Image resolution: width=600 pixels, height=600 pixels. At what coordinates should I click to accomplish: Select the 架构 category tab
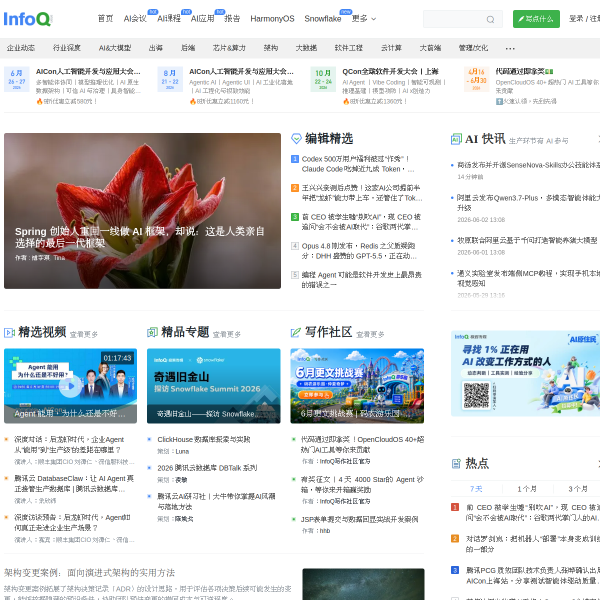[x=271, y=48]
